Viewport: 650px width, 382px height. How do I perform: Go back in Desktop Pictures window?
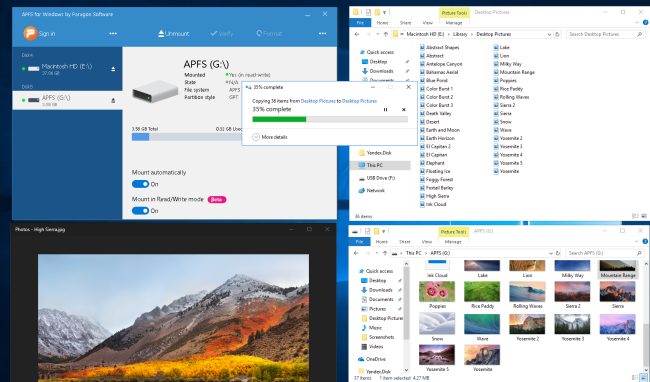coord(357,34)
